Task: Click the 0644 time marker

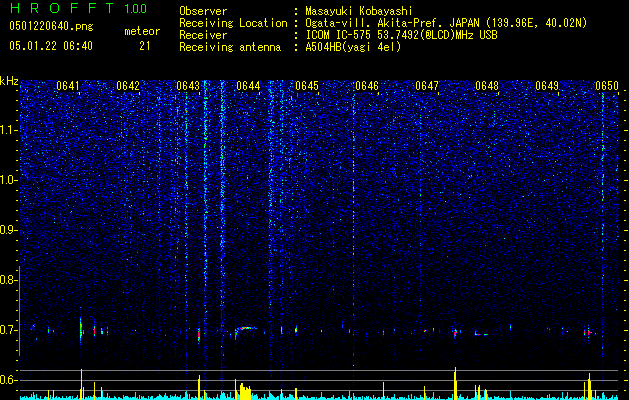Action: pos(248,86)
